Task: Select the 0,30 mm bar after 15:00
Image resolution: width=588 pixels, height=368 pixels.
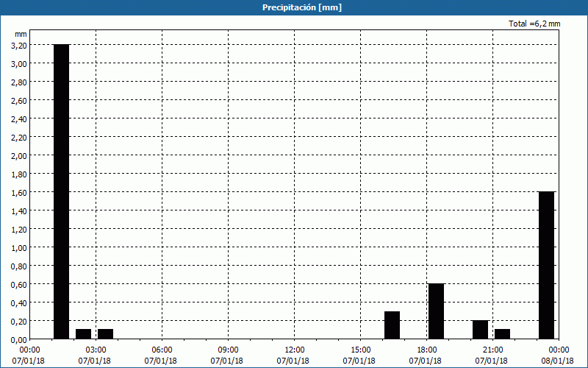Action: pyautogui.click(x=392, y=325)
